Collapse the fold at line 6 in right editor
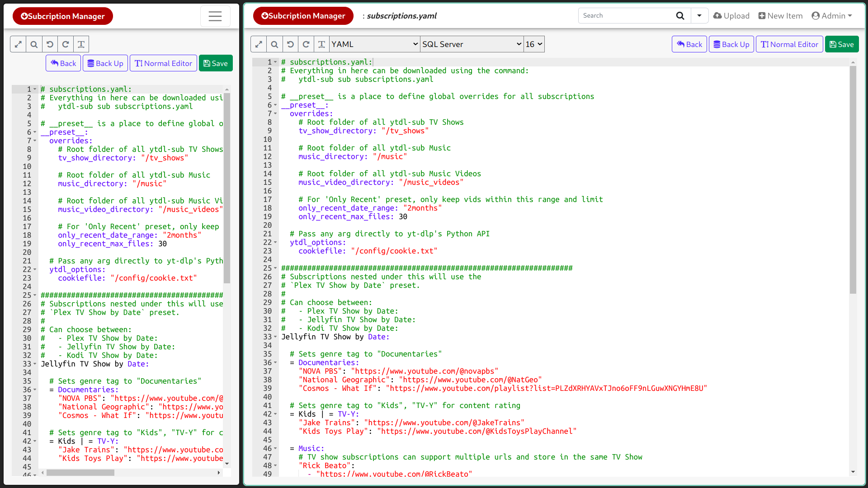 (275, 105)
